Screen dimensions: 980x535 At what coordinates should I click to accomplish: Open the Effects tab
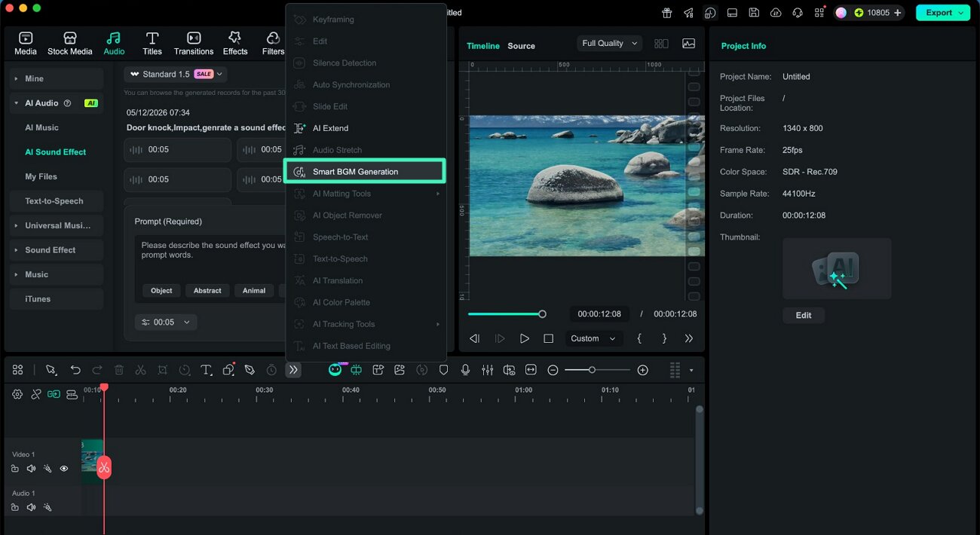pyautogui.click(x=235, y=43)
